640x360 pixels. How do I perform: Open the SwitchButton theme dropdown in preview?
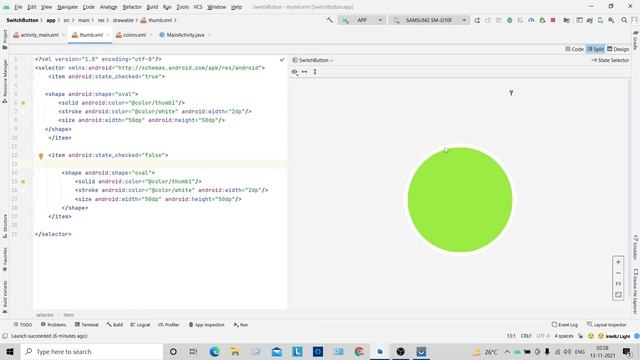(313, 60)
